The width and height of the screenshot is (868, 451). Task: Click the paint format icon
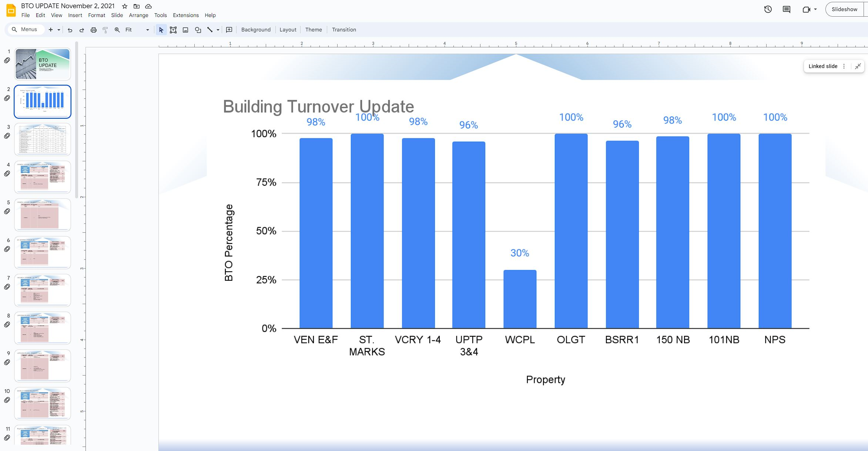coord(105,30)
